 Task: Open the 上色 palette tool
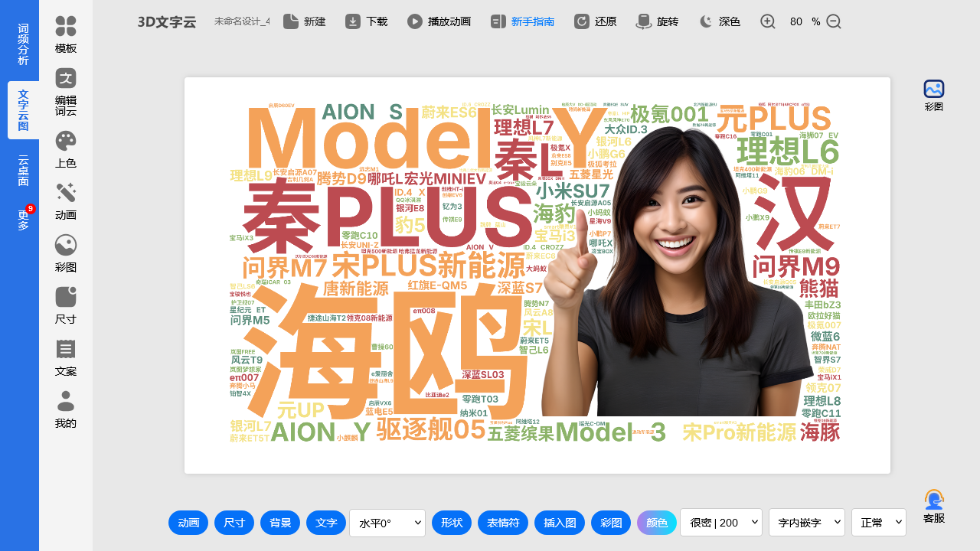coord(66,149)
